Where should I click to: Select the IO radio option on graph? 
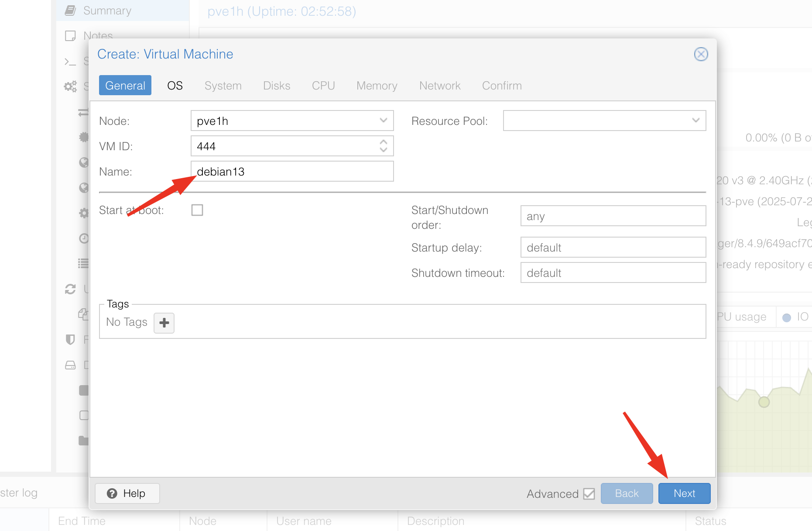[x=787, y=317]
